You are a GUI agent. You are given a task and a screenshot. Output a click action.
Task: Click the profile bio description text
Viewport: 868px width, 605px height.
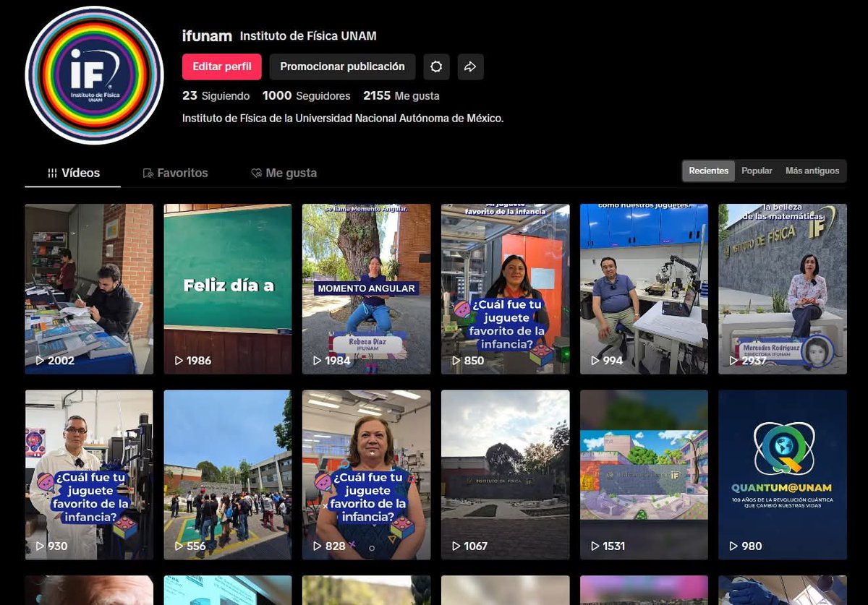point(343,118)
